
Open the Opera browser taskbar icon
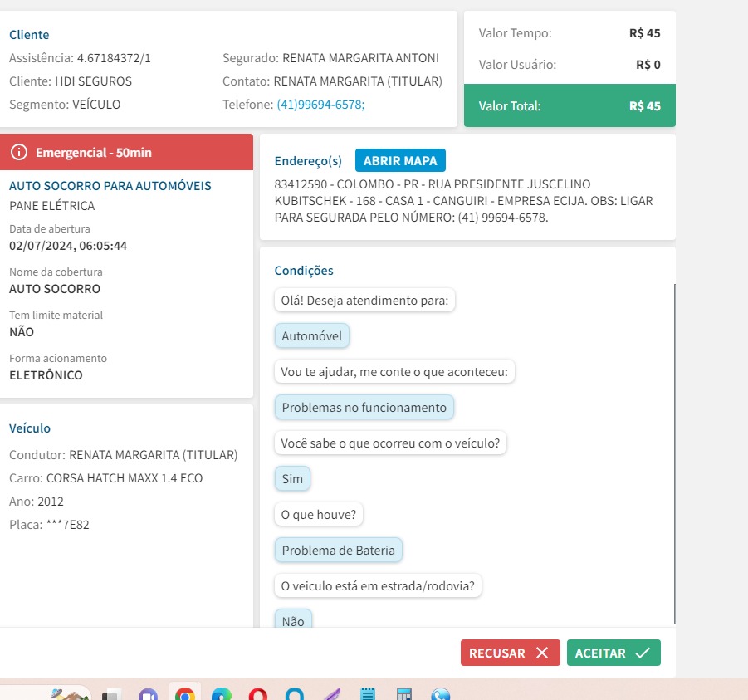258,694
